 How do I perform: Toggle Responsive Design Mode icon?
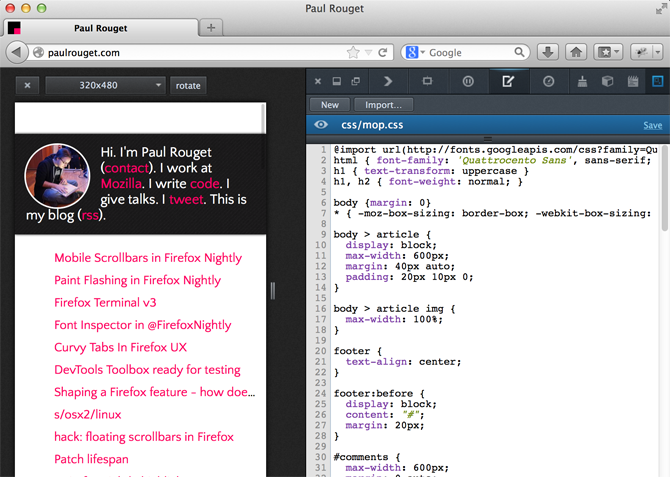tap(658, 81)
